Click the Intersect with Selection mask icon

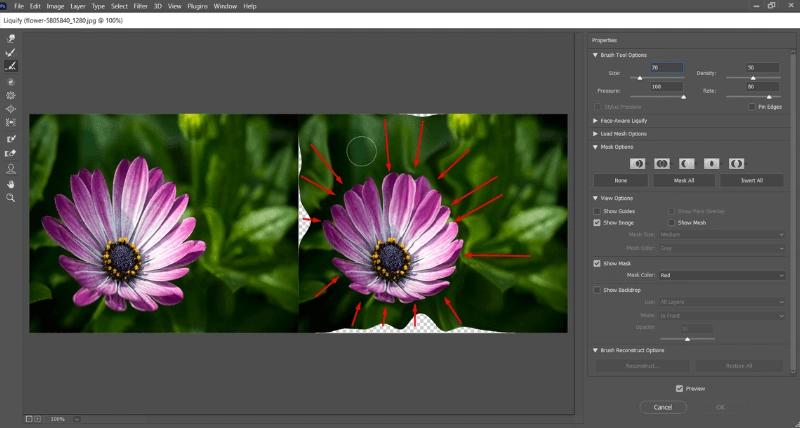pos(711,163)
